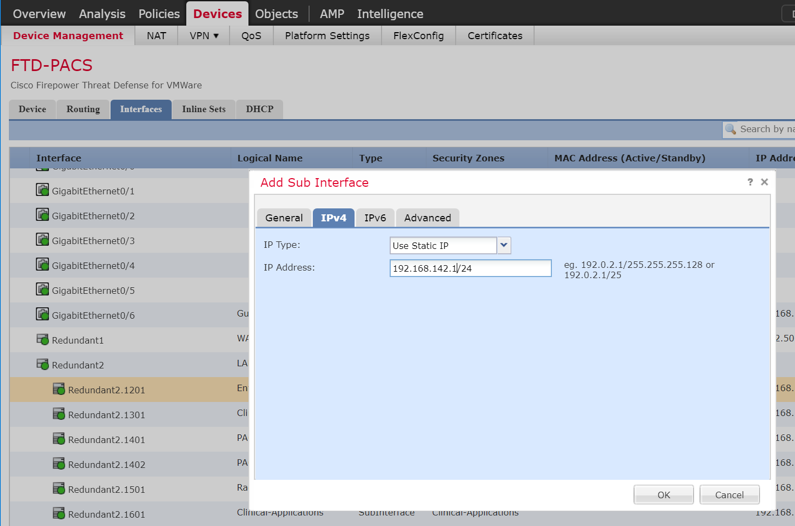Open the Objects menu

point(276,14)
